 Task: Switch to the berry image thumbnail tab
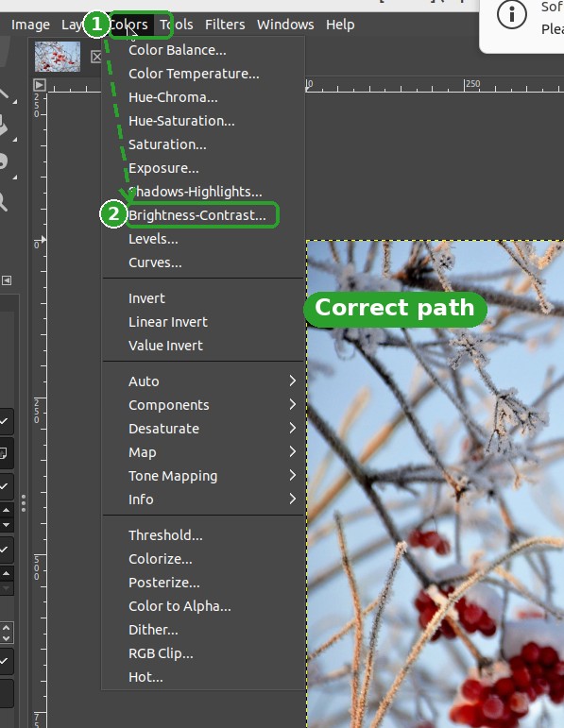(58, 57)
